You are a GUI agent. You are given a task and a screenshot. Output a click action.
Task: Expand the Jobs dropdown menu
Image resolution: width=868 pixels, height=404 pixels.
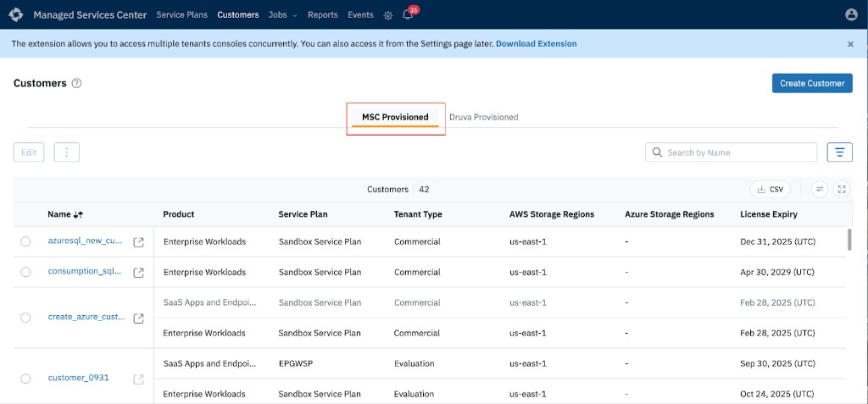283,15
